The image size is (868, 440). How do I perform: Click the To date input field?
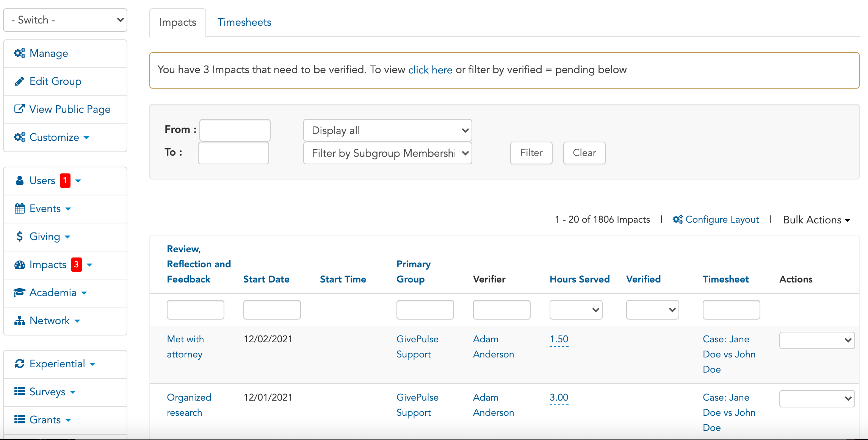(x=233, y=153)
